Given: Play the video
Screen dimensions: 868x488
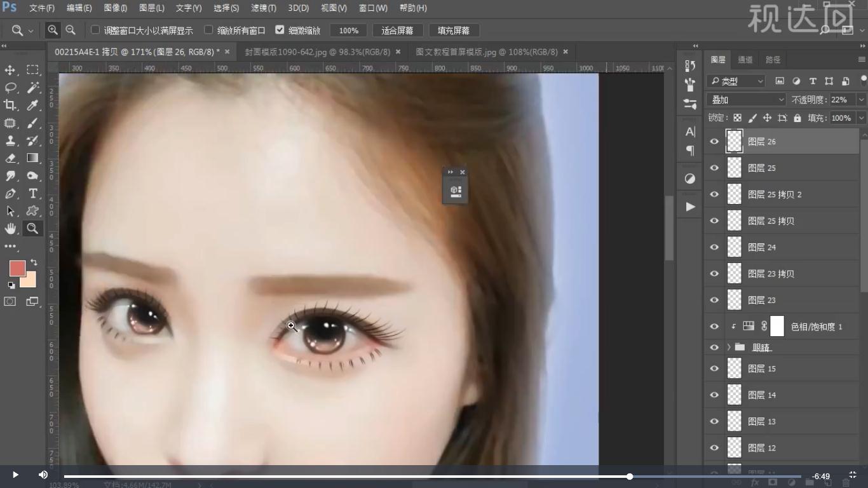Looking at the screenshot, I should [15, 475].
